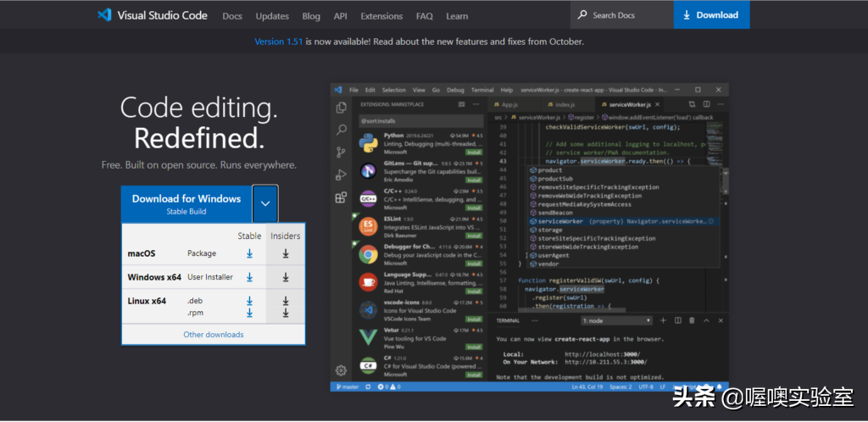Open the Docs page

click(232, 16)
